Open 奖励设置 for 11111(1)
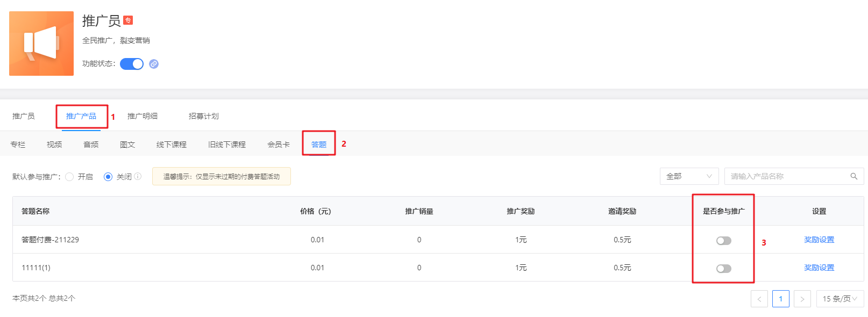Viewport: 868px width, 317px height. click(x=819, y=268)
